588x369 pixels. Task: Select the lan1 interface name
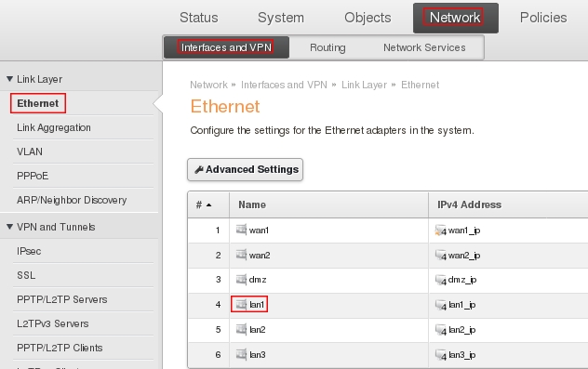coord(257,305)
